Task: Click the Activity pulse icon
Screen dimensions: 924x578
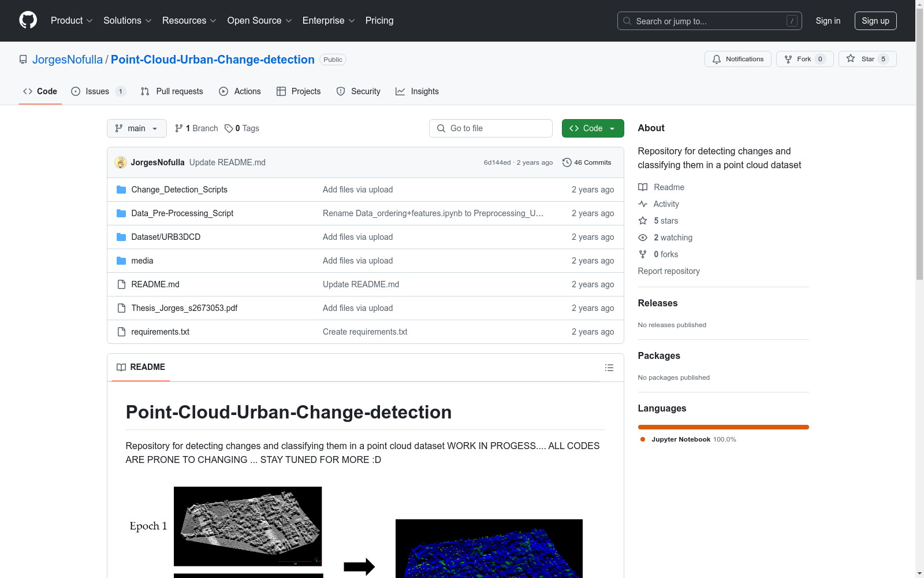Action: coord(643,204)
